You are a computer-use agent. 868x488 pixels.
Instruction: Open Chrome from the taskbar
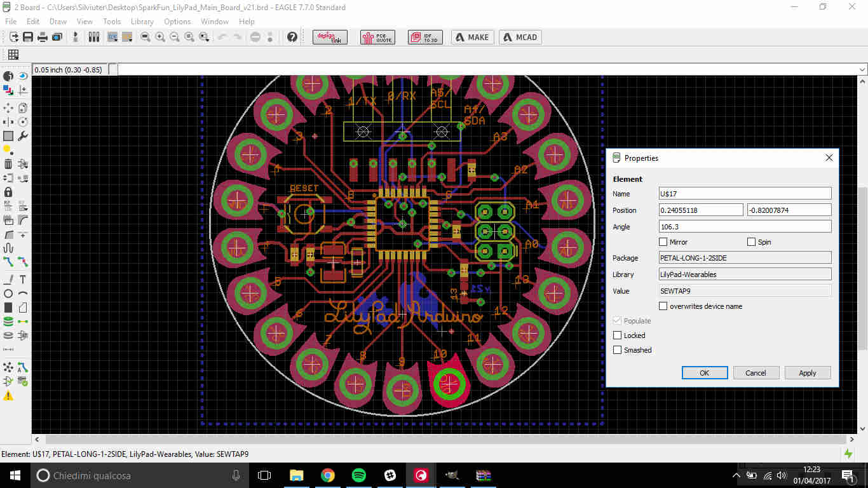tap(328, 475)
